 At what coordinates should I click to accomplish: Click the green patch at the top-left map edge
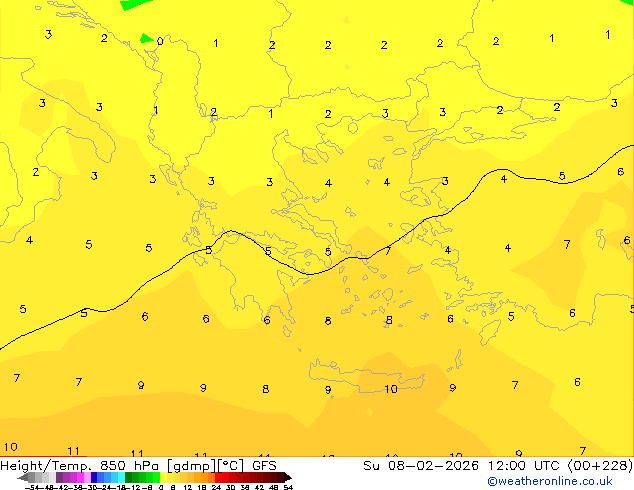[x=135, y=4]
